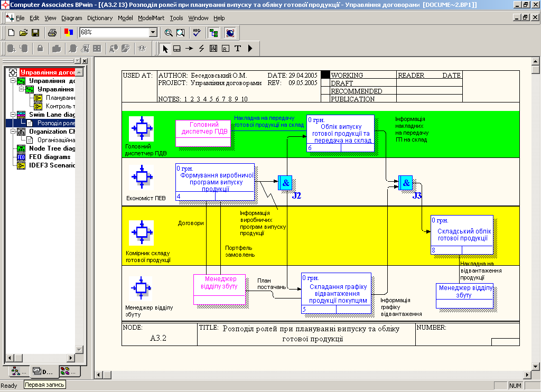Click the 68% zoom input field
The width and height of the screenshot is (541, 392).
click(x=114, y=32)
